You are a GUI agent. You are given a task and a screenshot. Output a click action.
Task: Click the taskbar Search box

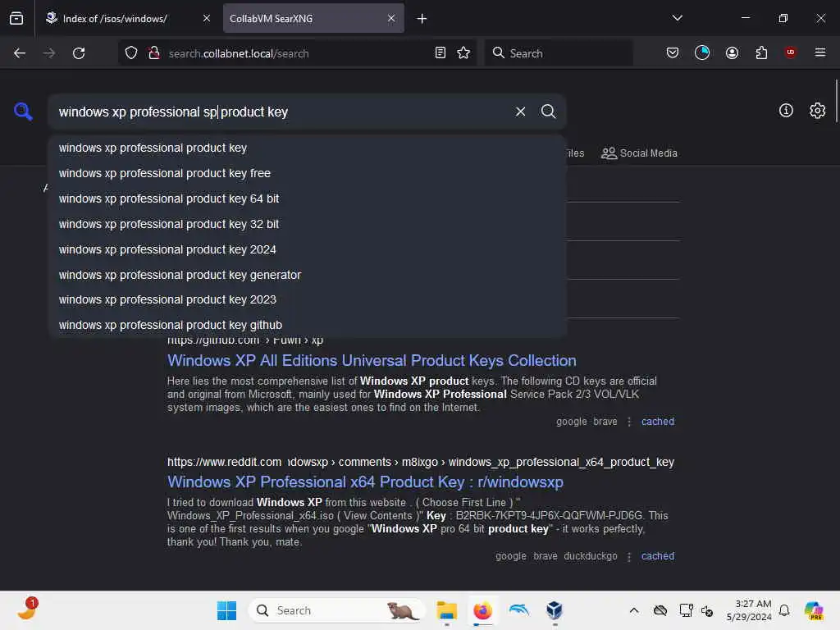337,610
